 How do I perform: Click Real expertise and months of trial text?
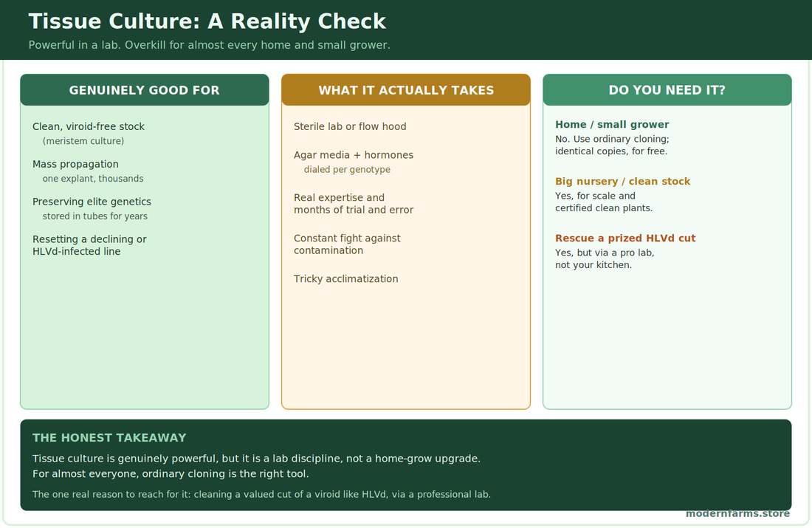click(354, 204)
